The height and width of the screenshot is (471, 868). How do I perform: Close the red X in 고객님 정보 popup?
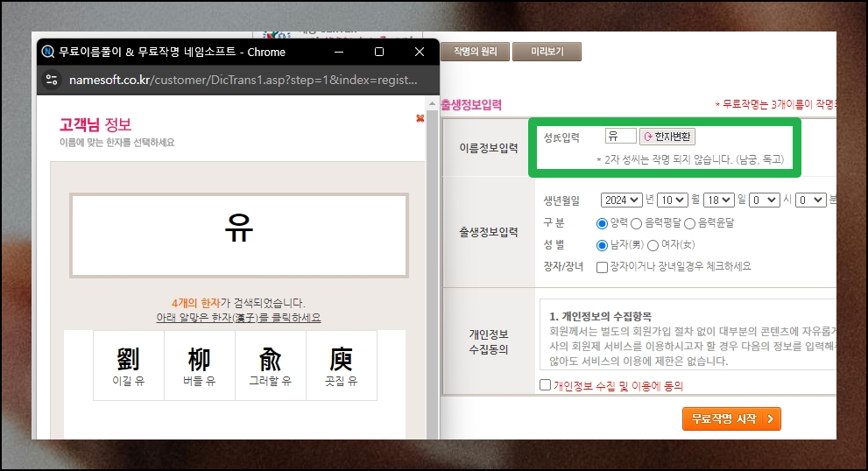point(420,118)
